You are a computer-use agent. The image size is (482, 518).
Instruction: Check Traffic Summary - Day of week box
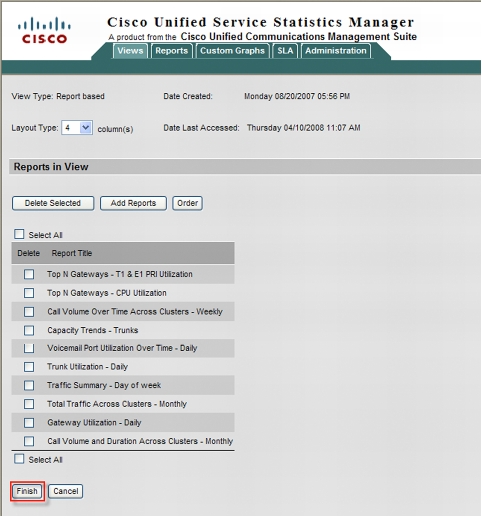(29, 385)
